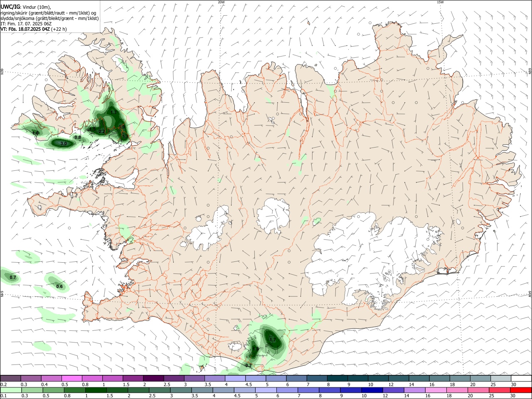This screenshot has width=532, height=399.
Task: Click the title text 'UWC/IG: Vindur (10m)'
Action: click(26, 7)
